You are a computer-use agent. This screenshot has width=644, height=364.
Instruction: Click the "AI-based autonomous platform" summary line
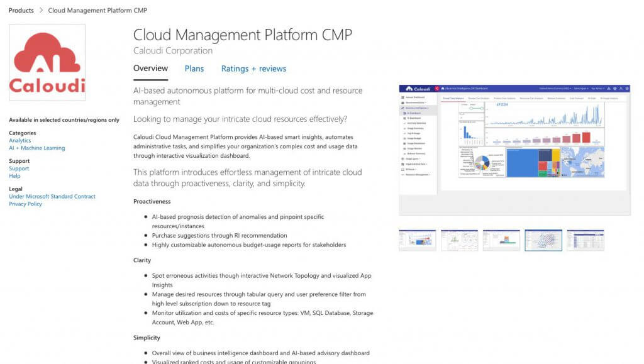coord(248,96)
